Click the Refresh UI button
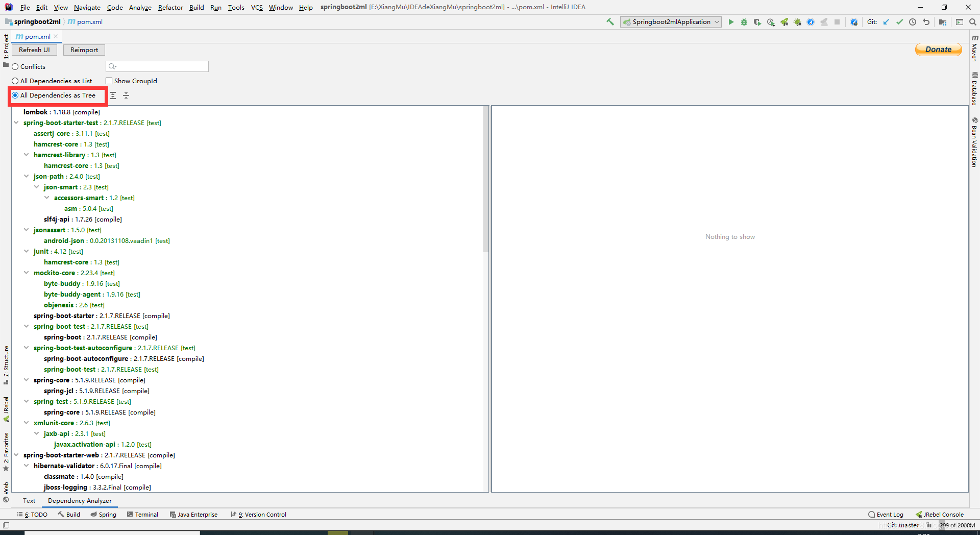The image size is (980, 535). coord(34,50)
